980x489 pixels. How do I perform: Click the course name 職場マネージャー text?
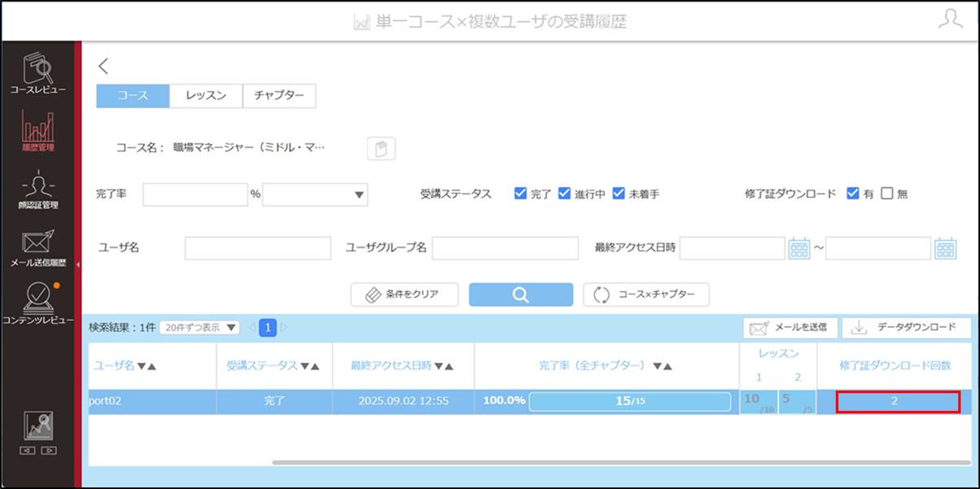(249, 148)
